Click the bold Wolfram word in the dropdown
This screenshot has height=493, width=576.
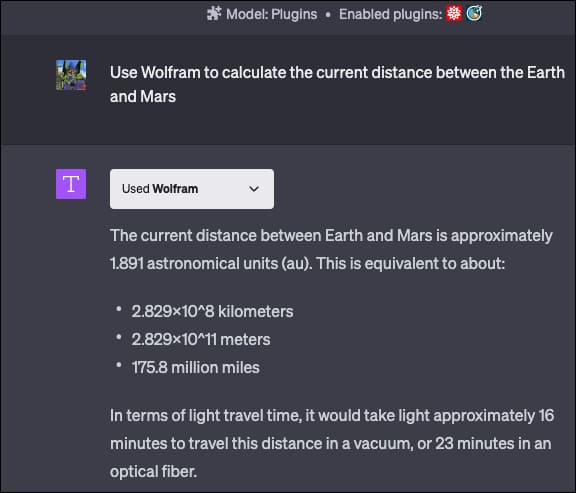(175, 189)
